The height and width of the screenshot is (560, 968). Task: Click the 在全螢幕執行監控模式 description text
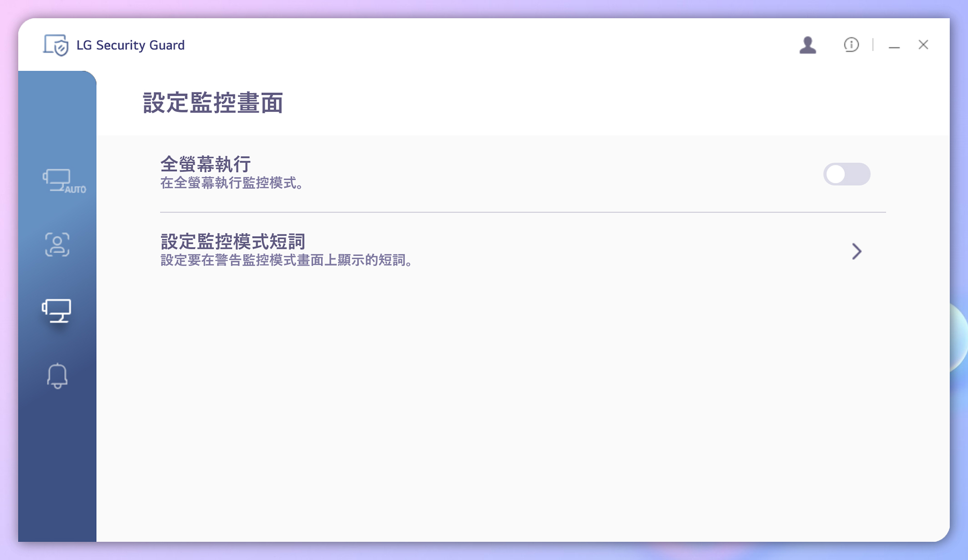tap(232, 183)
